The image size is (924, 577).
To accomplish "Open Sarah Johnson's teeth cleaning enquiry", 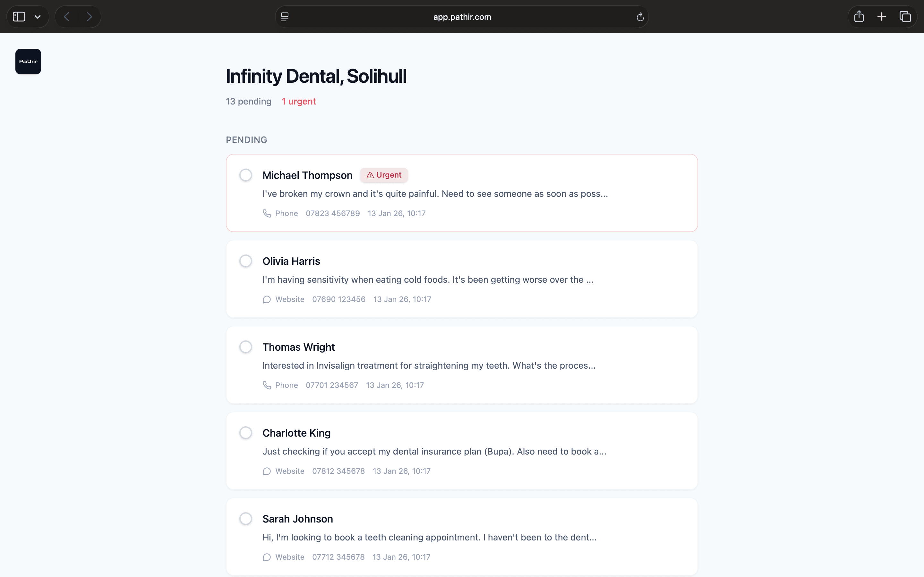I will 429,537.
